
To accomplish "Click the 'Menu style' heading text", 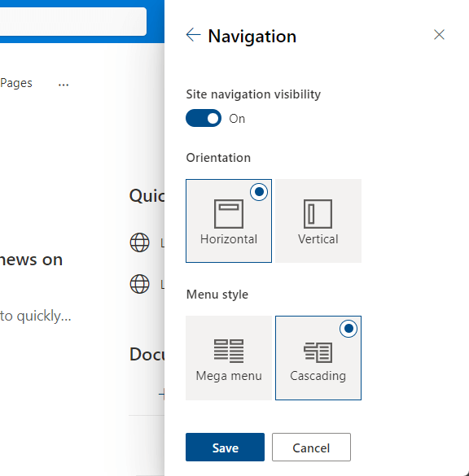I will pos(217,295).
